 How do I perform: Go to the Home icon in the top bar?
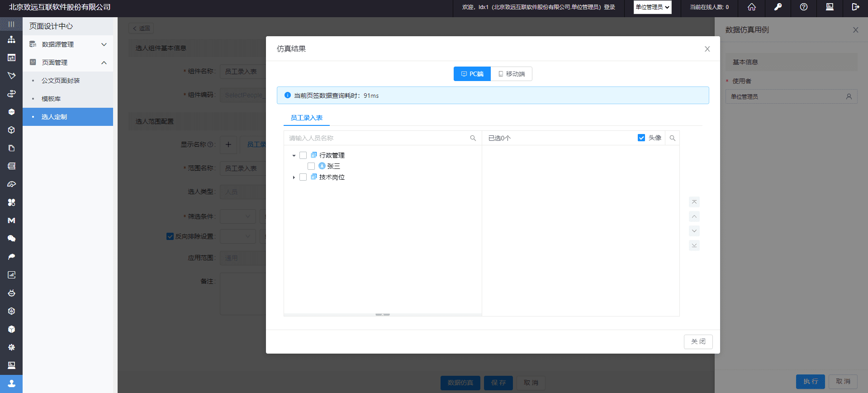752,7
